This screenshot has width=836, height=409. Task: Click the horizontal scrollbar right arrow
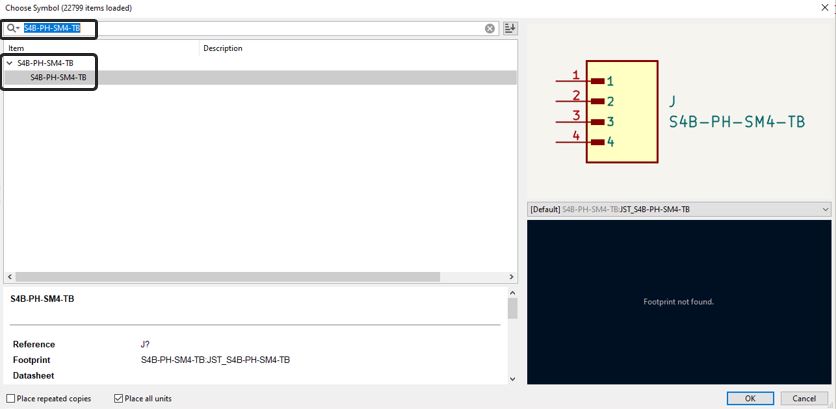tap(511, 277)
